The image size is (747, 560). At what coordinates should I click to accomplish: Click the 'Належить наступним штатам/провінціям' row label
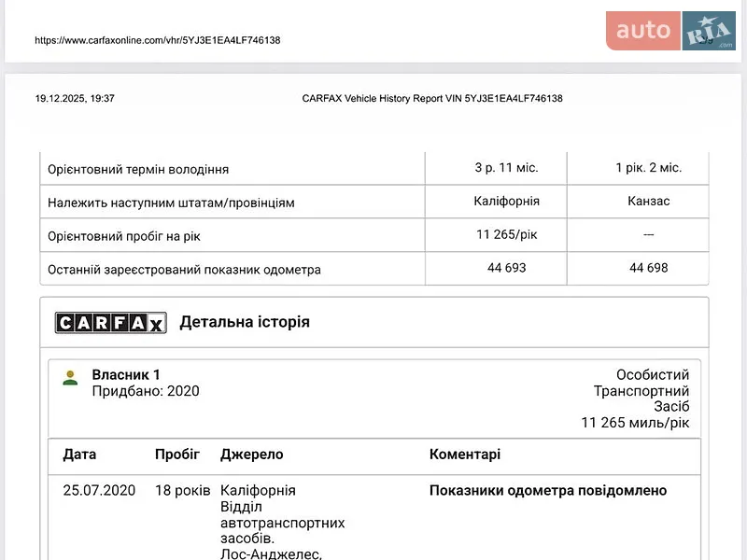[171, 203]
